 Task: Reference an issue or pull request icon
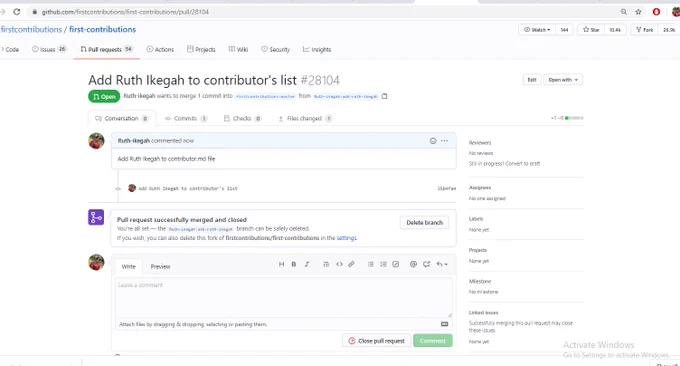[427, 264]
